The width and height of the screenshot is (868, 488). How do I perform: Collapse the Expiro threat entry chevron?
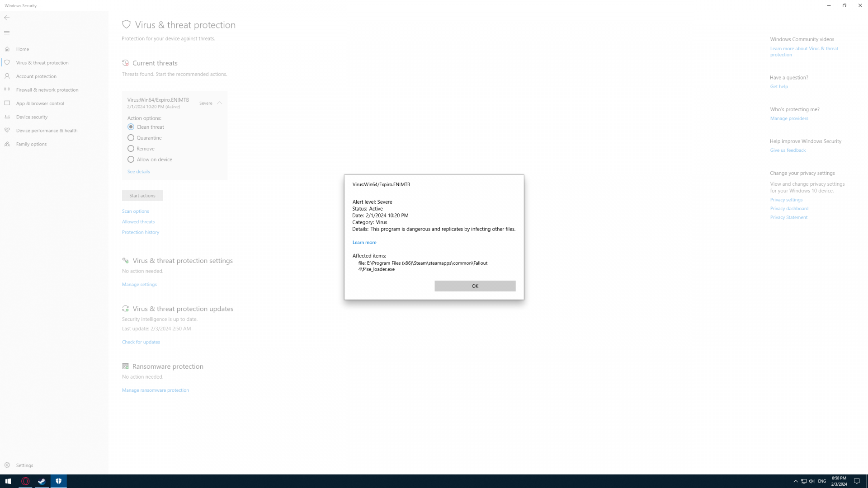pos(219,103)
